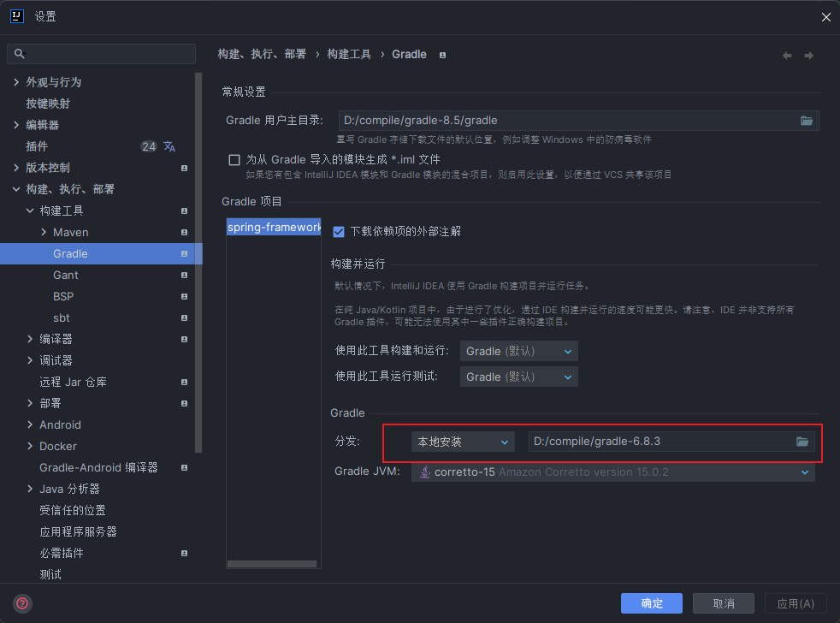Click the forward navigation arrow
Viewport: 840px width, 623px height.
tap(809, 56)
